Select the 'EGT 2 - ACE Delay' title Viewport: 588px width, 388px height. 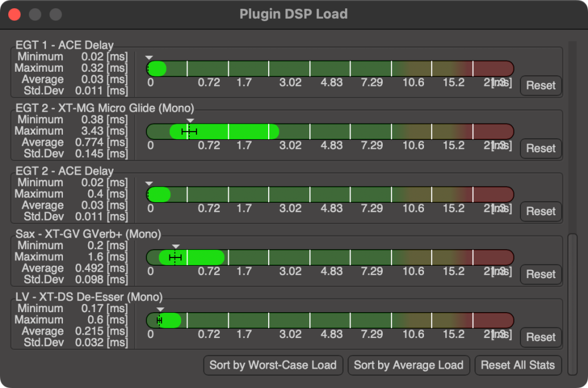click(x=65, y=171)
